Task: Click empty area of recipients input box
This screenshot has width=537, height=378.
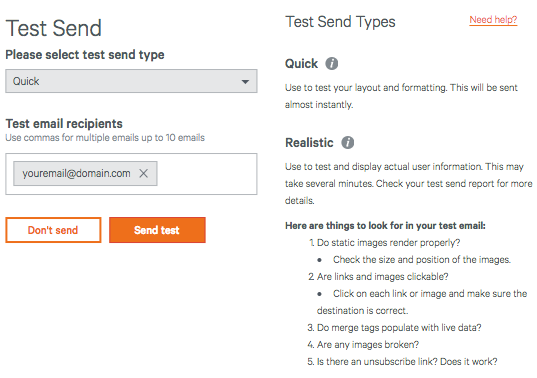Action: click(x=205, y=174)
